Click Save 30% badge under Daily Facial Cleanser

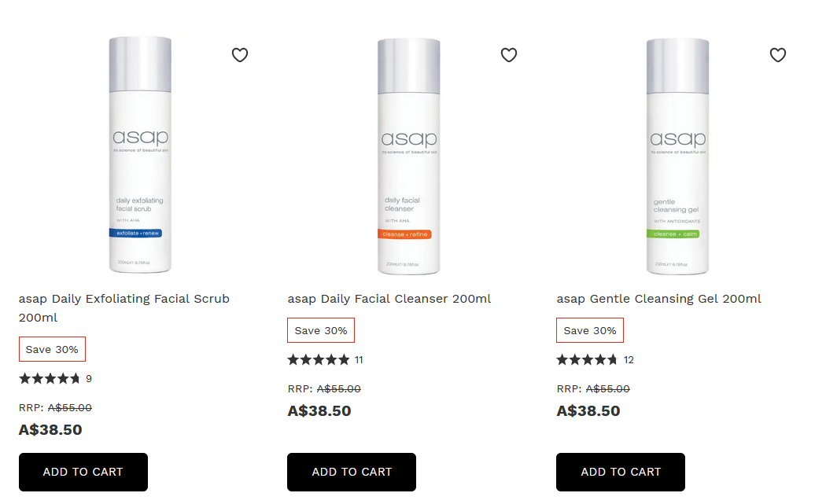click(321, 330)
